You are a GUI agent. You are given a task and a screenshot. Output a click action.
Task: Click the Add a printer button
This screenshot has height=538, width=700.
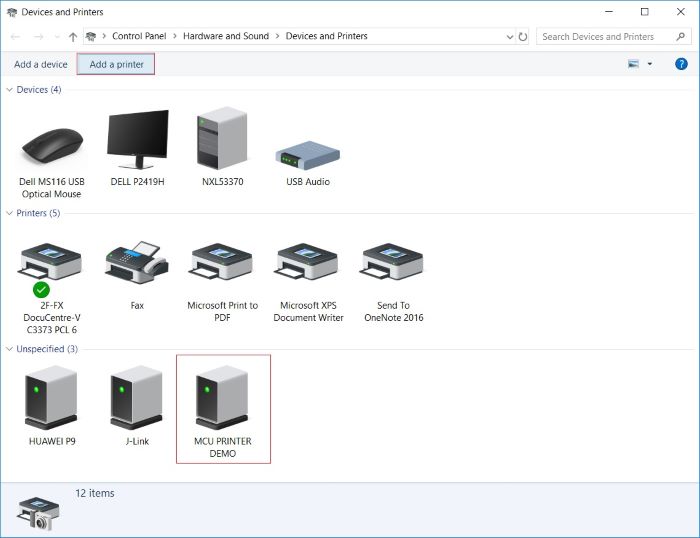coord(116,64)
